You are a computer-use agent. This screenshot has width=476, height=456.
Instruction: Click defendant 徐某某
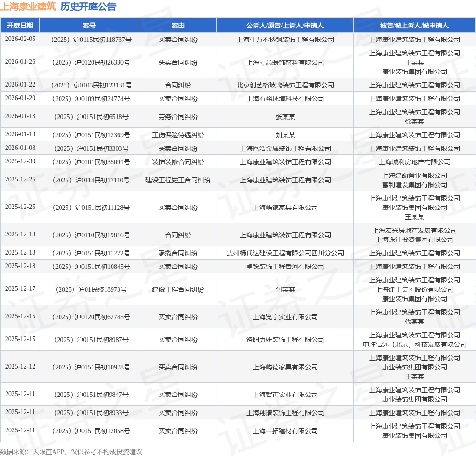[414, 121]
